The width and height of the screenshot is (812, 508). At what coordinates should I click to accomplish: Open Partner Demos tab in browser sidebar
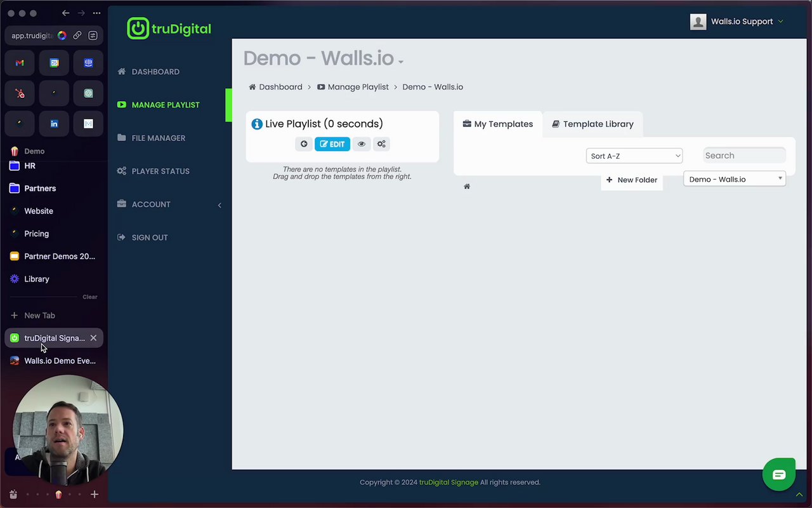[54, 257]
